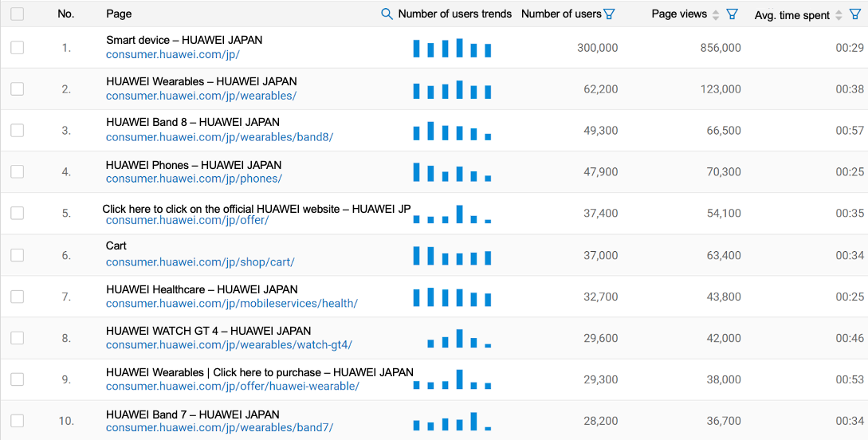The height and width of the screenshot is (440, 868).
Task: Select the checkbox for the Cart row
Action: pyautogui.click(x=18, y=255)
